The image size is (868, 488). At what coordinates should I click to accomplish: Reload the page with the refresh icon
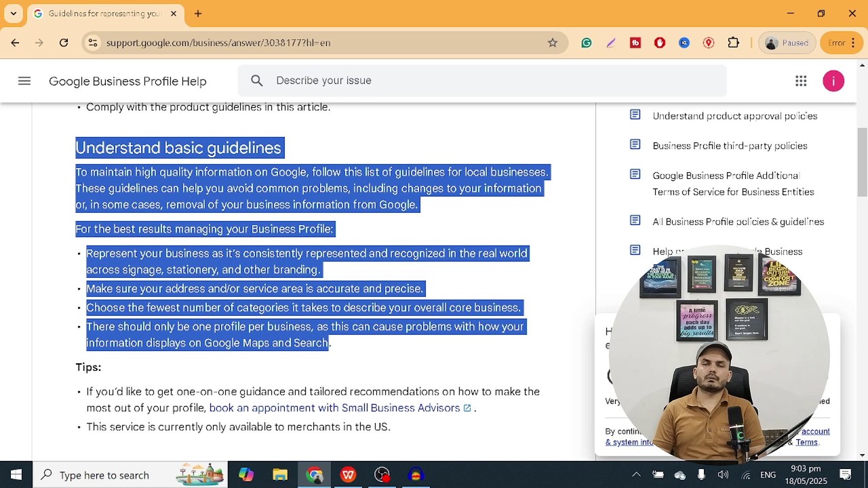(x=64, y=43)
